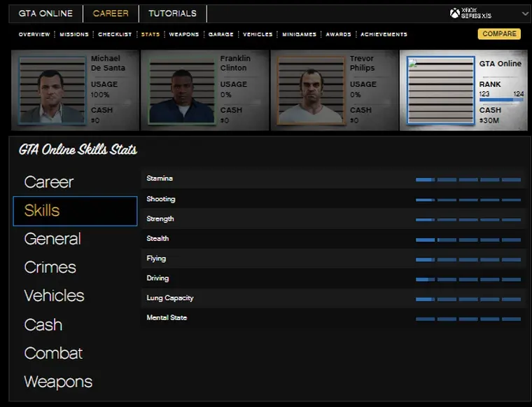This screenshot has height=407, width=532.
Task: Choose Trevor Philips' character portrait
Action: tap(310, 90)
